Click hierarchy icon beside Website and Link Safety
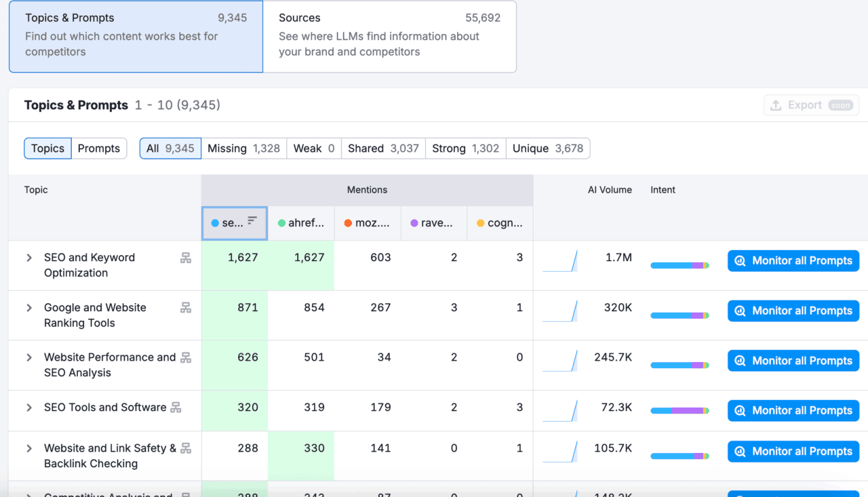 click(185, 448)
